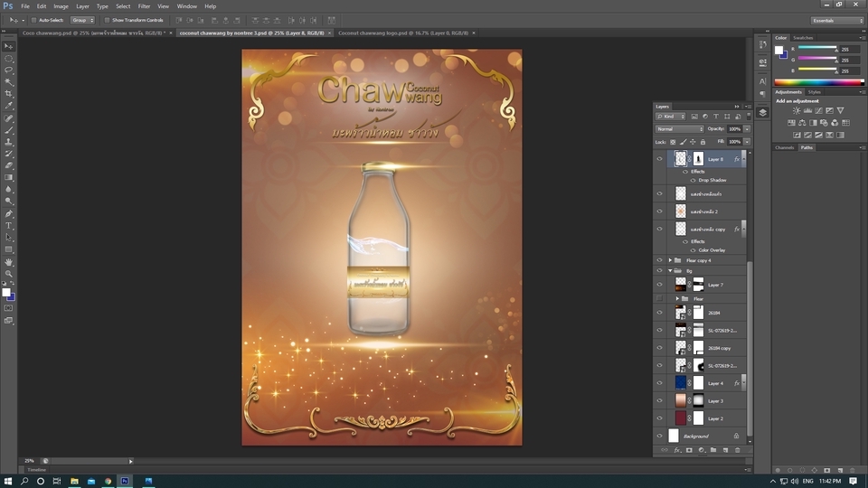Add Brightness/Contrast adjustment

[x=796, y=110]
